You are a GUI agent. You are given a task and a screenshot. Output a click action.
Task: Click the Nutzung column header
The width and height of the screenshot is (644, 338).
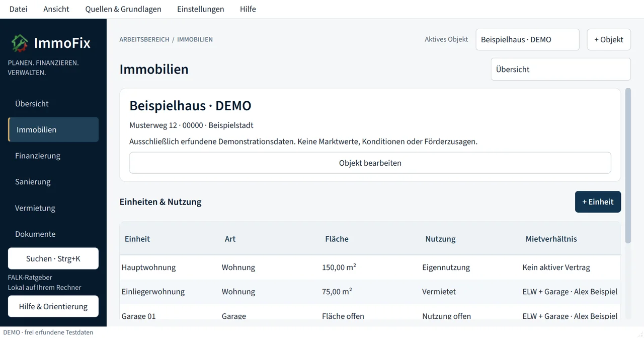440,239
